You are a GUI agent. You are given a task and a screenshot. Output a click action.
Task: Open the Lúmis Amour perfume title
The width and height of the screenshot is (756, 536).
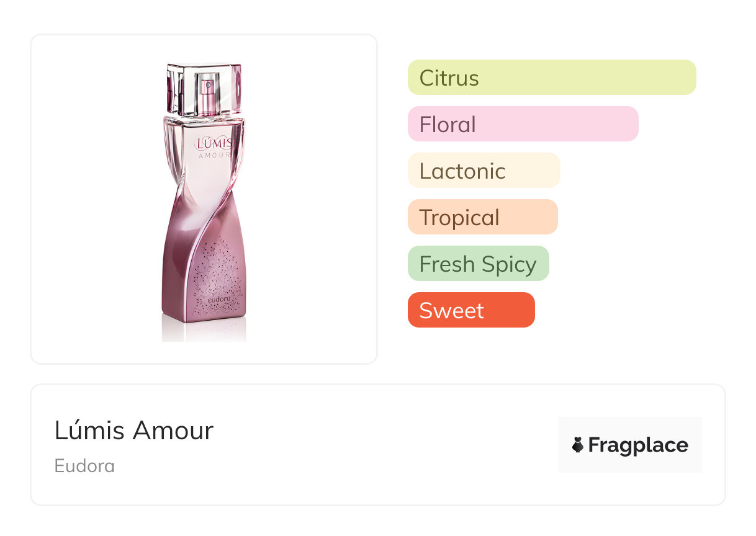pos(134,431)
